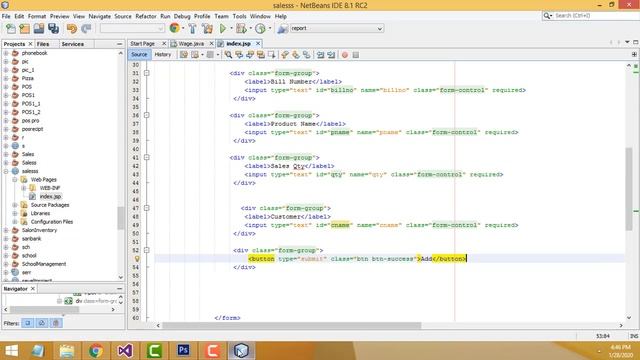Click the light bulb hint on line 53
Image resolution: width=640 pixels, height=360 pixels.
[137, 258]
